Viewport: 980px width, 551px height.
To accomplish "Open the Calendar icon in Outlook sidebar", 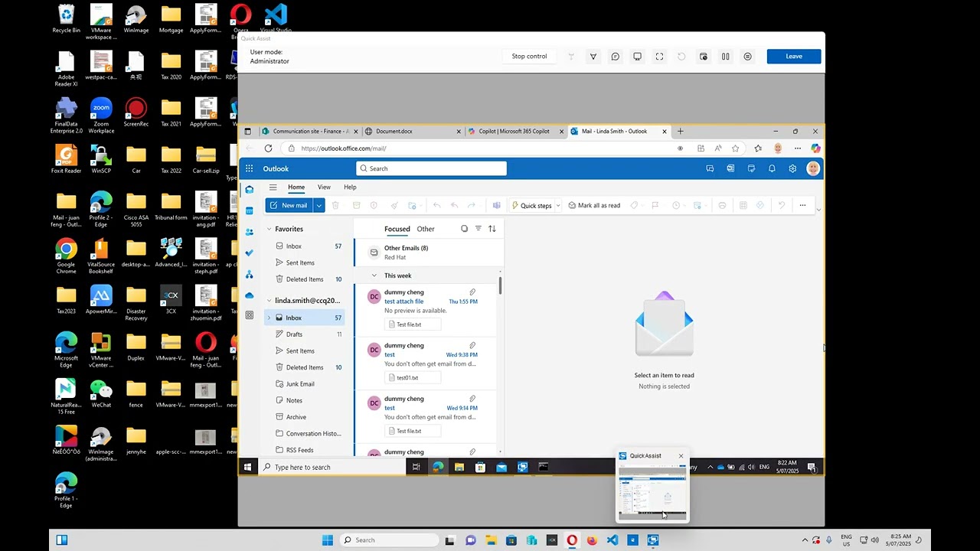I will (249, 210).
